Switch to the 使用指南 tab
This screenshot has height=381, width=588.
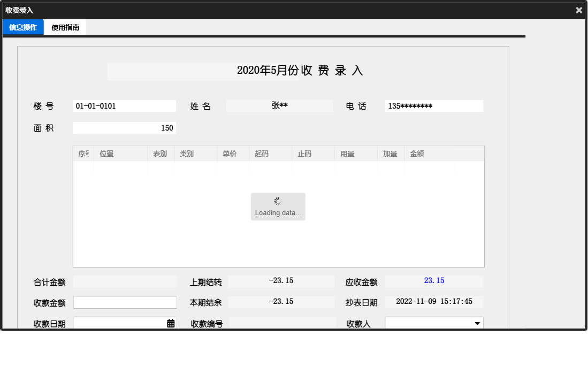tap(64, 27)
